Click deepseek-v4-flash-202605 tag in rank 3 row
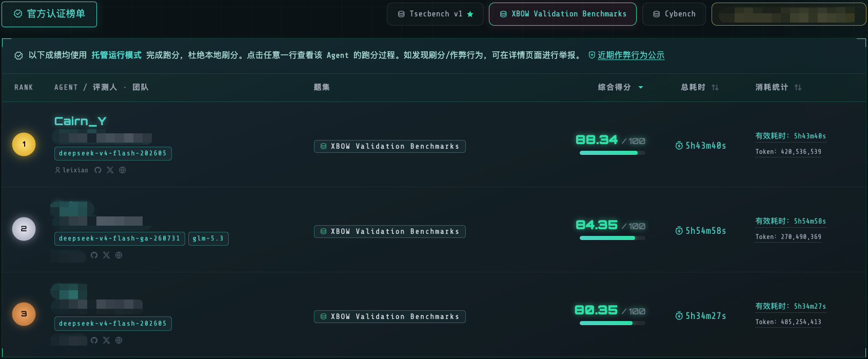The width and height of the screenshot is (868, 359). [113, 324]
